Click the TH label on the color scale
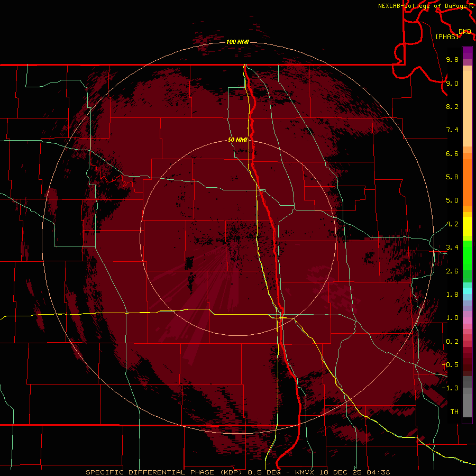The image size is (476, 476). [x=454, y=412]
